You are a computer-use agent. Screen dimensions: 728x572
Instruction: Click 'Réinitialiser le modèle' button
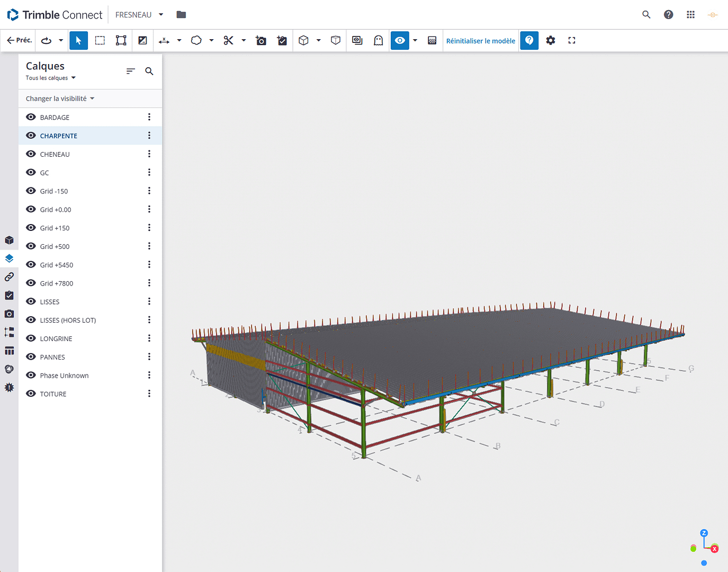[x=480, y=41]
